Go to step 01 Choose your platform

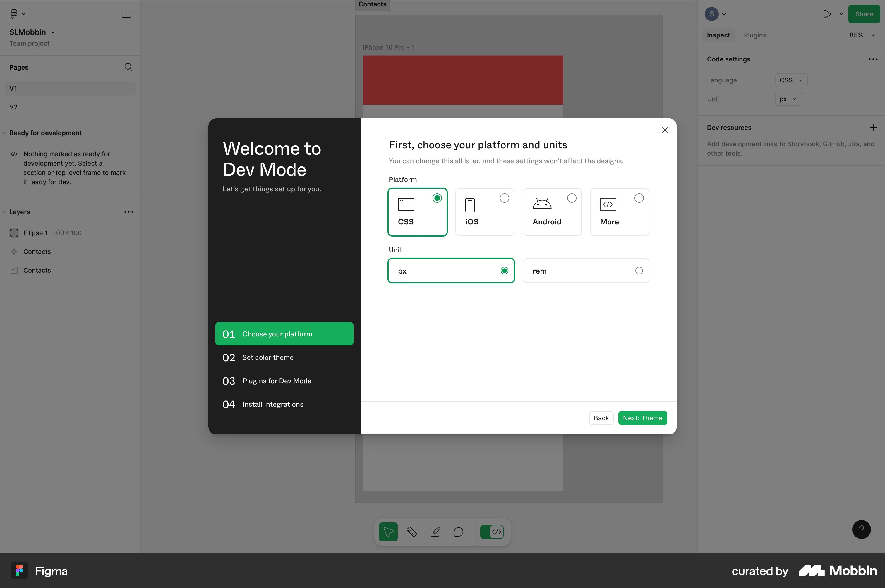(284, 334)
